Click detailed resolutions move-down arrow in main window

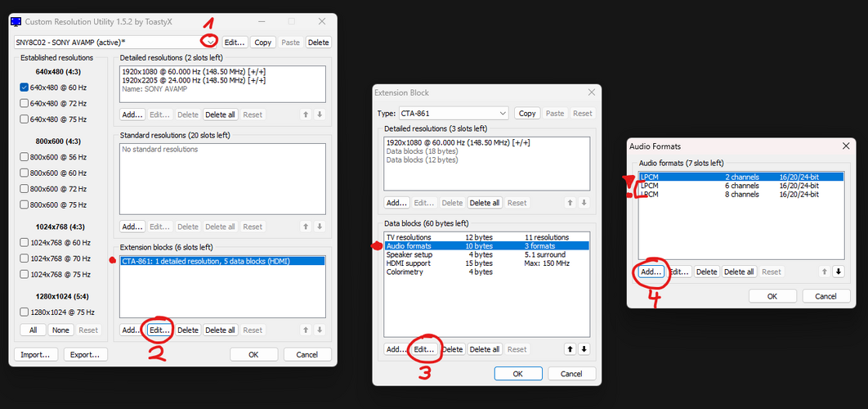tap(320, 115)
